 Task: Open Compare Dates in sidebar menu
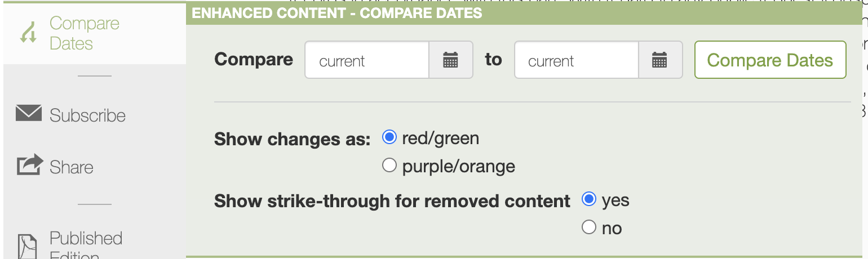pyautogui.click(x=85, y=34)
